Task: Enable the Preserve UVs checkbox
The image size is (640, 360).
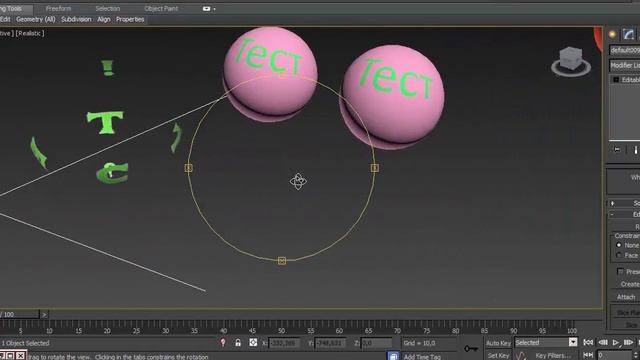Action: (x=620, y=271)
